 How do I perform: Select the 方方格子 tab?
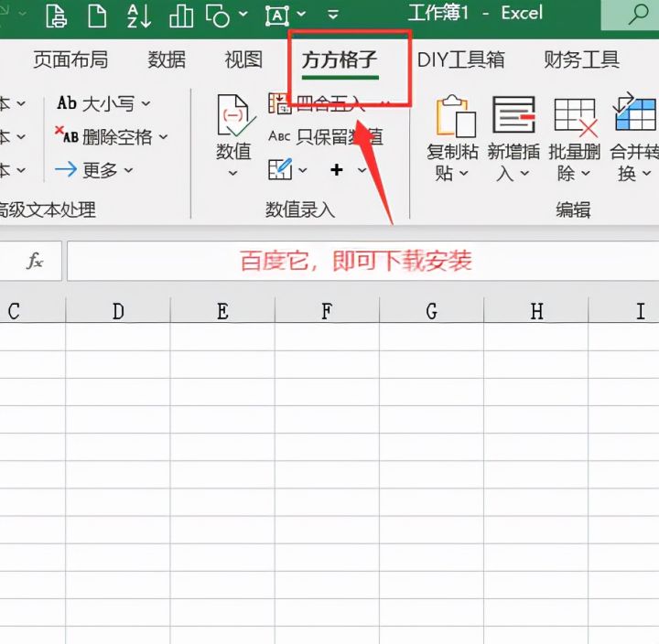point(340,59)
